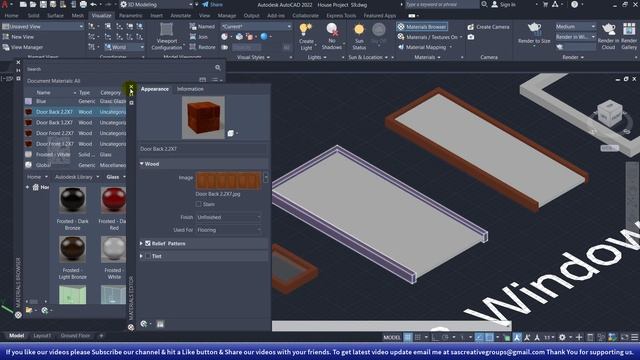This screenshot has height=360, width=640.
Task: Select the Blue material row
Action: [x=75, y=101]
